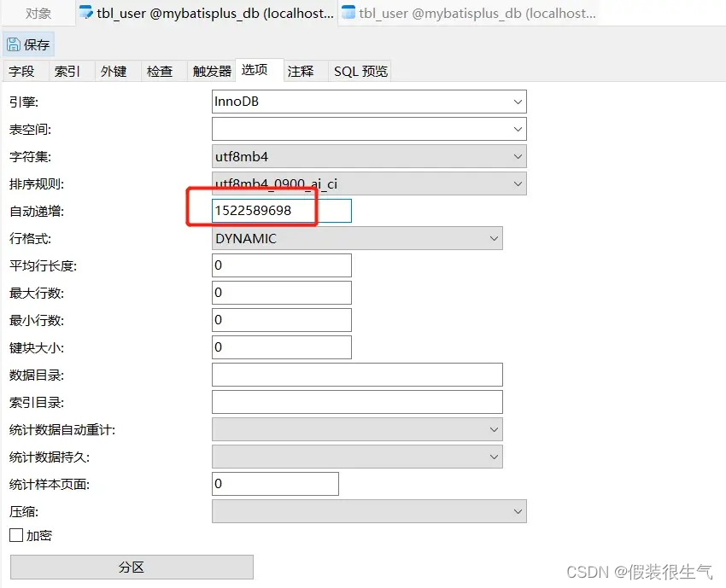
Task: Toggle the 加密 checkbox
Action: [x=16, y=535]
